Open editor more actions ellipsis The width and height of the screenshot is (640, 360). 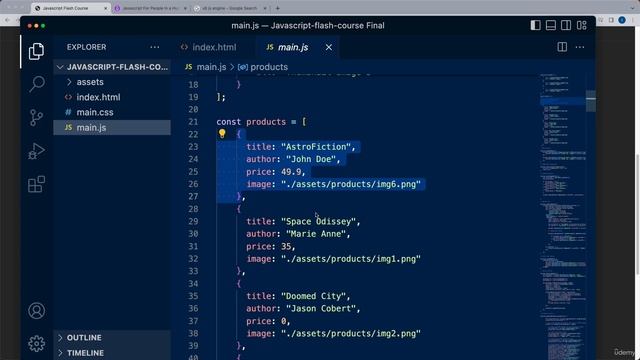[580, 47]
